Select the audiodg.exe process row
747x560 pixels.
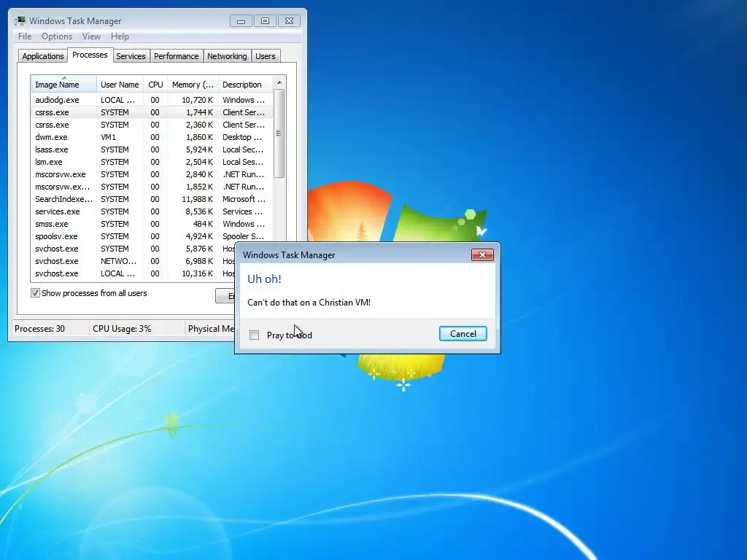pos(152,100)
